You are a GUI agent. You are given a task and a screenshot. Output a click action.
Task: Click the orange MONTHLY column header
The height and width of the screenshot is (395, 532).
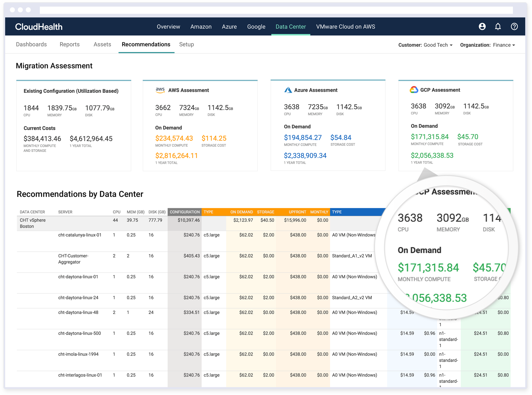click(319, 212)
